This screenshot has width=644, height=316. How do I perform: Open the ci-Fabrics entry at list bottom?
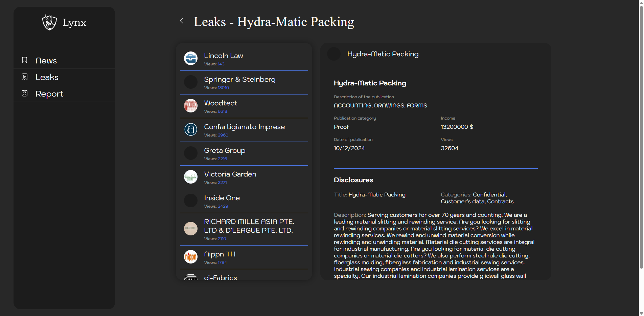(x=221, y=277)
